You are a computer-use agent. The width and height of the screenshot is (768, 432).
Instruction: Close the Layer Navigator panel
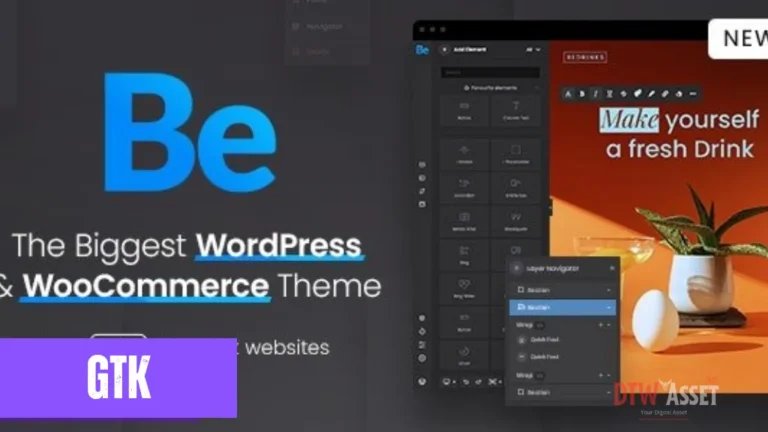tap(612, 268)
